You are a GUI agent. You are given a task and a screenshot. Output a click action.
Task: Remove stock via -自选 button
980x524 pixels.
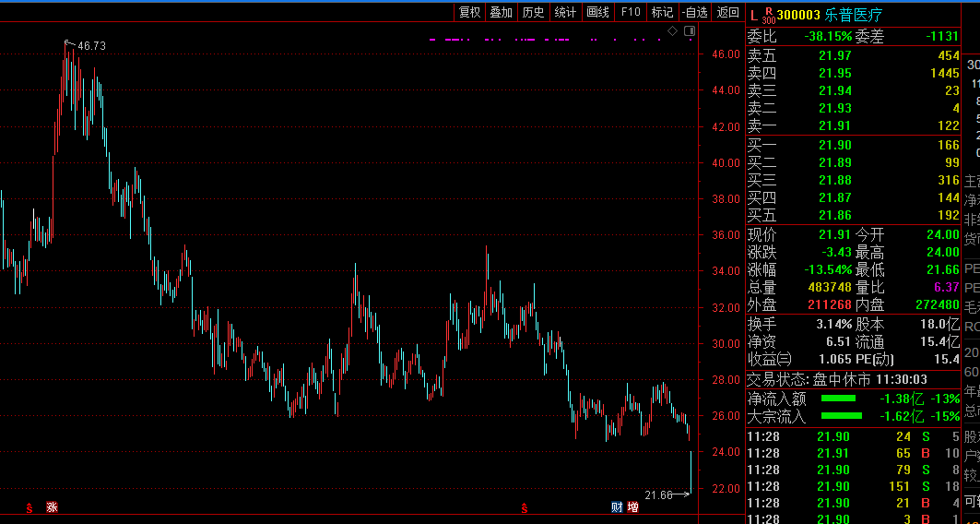695,12
